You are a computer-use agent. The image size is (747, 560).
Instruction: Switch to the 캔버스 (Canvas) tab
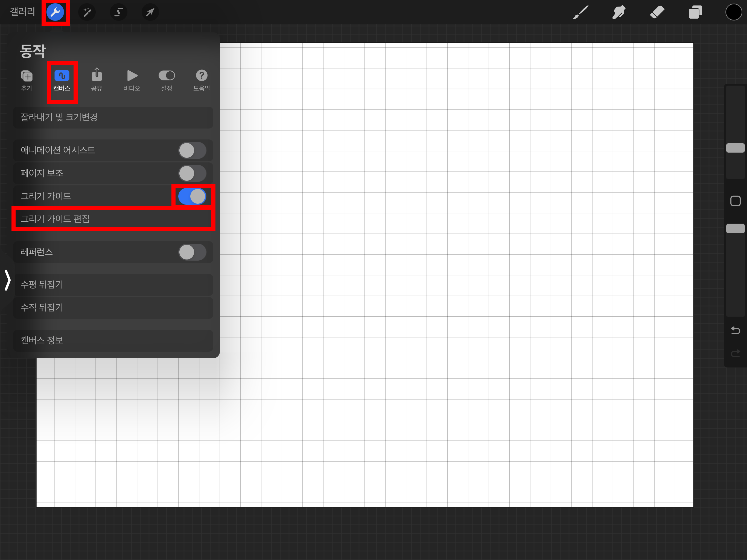[x=62, y=80]
